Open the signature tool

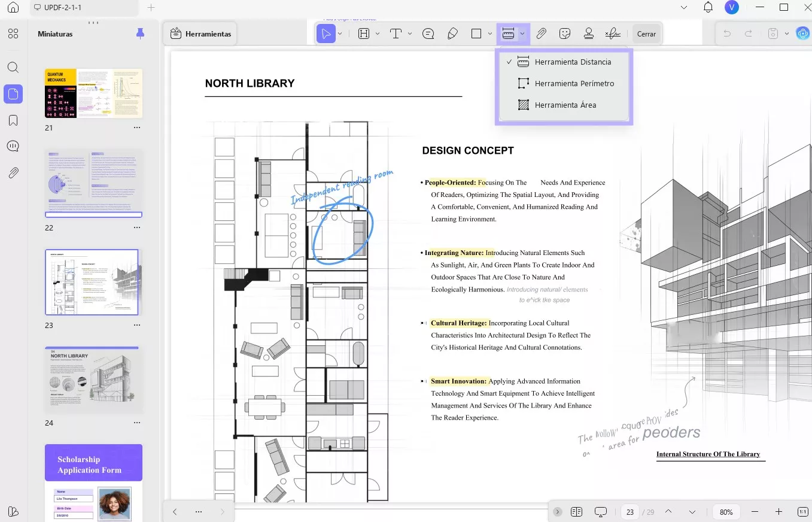pos(613,34)
